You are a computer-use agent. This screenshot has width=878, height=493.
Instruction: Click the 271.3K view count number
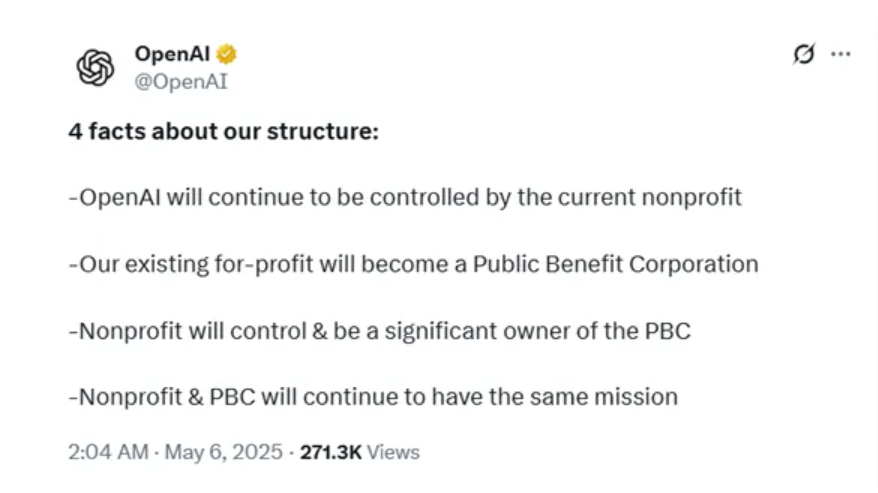[x=330, y=452]
